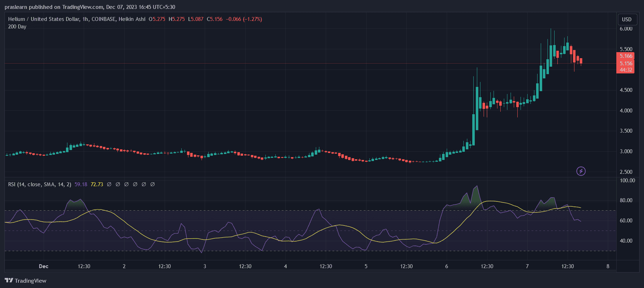Click the 2.500 price axis label
Image resolution: width=644 pixels, height=288 pixels.
point(626,172)
